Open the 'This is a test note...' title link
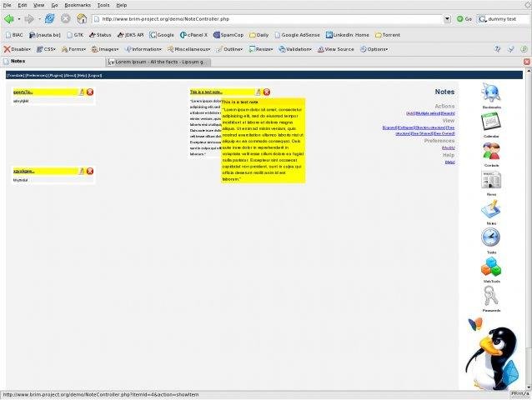The width and height of the screenshot is (532, 400). point(206,92)
